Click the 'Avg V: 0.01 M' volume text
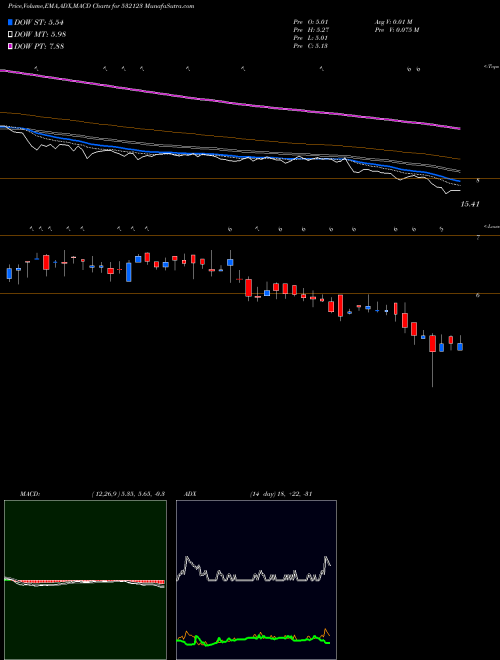This screenshot has width=500, height=660. click(395, 21)
